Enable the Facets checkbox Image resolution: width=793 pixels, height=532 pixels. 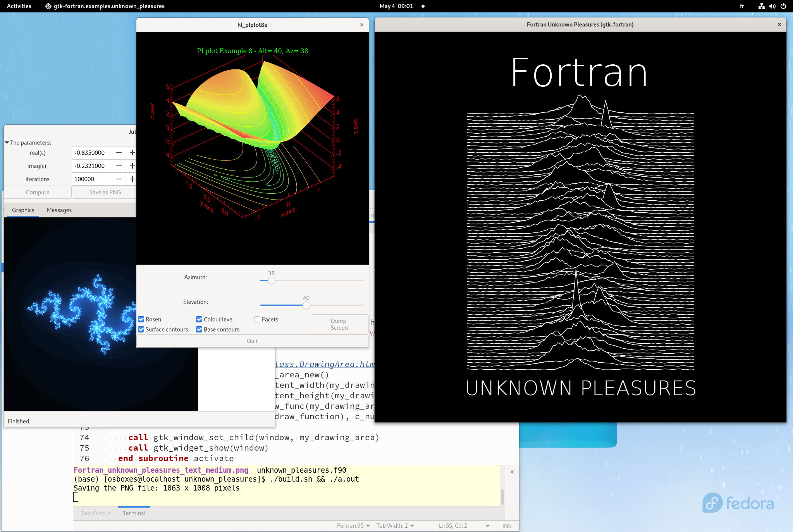(258, 319)
